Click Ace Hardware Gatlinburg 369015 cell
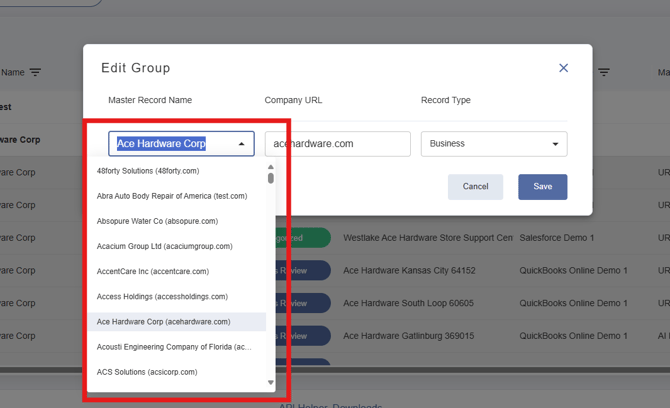670x408 pixels. [408, 336]
